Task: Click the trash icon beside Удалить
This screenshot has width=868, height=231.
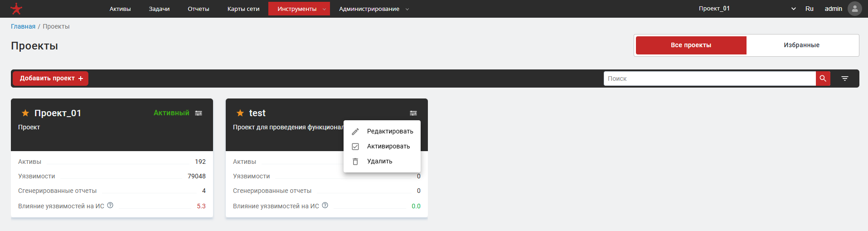Action: pos(355,162)
